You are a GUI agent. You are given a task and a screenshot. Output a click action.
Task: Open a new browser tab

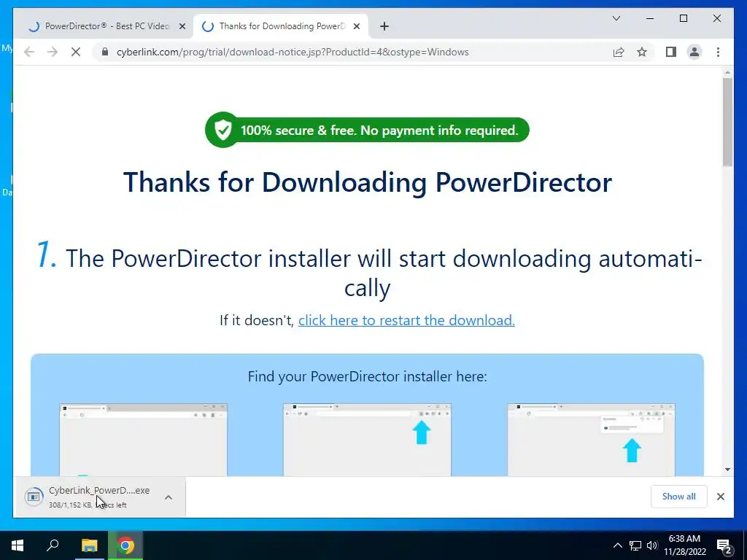(384, 26)
